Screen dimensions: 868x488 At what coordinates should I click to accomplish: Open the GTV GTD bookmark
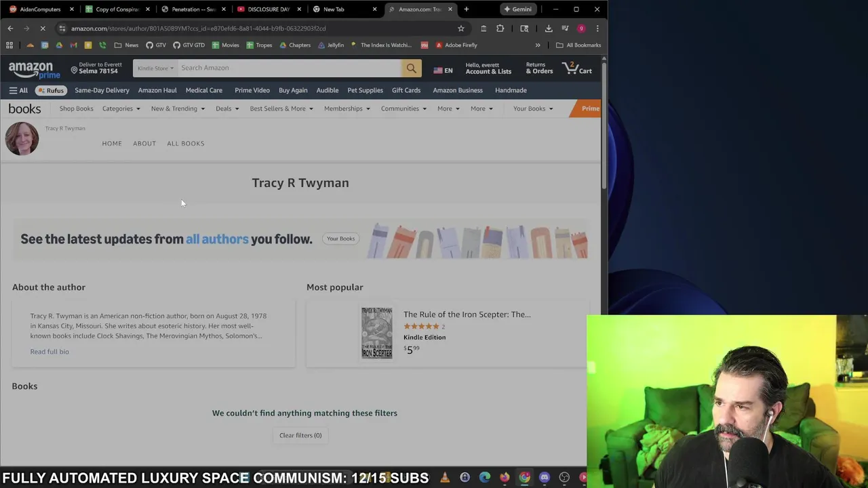point(189,45)
